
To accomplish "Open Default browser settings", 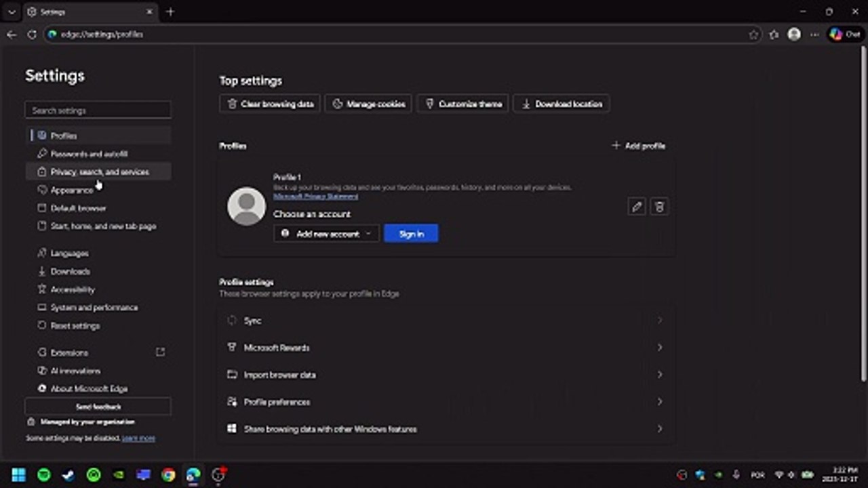I will click(98, 208).
